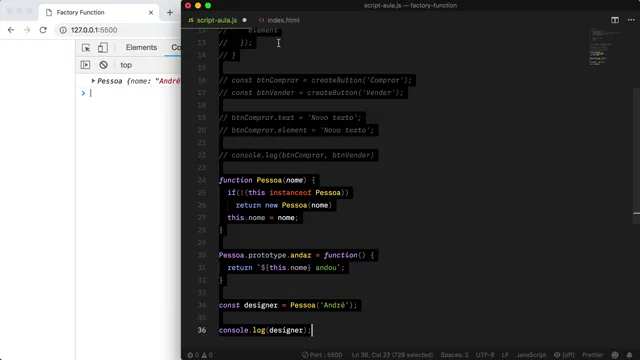Viewport: 640px width, 360px height.
Task: Open the notifications bell
Action: (x=629, y=355)
